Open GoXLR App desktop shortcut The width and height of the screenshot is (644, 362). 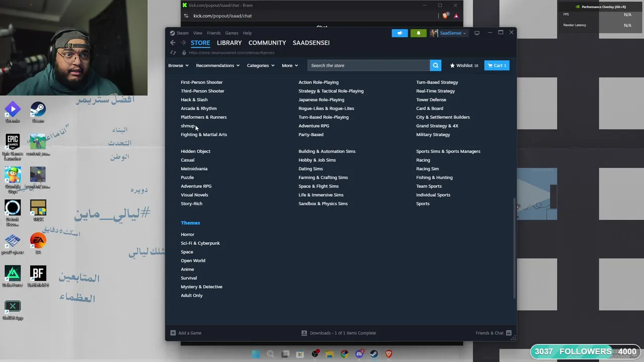(x=13, y=310)
